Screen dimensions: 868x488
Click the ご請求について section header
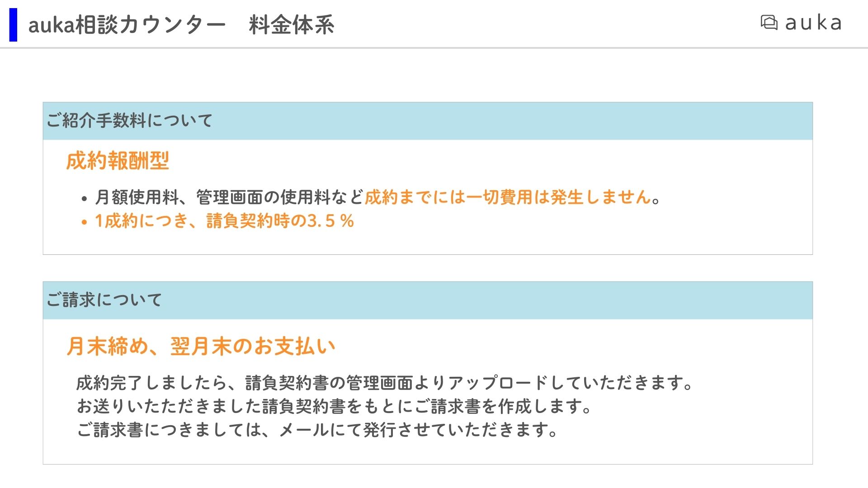(x=428, y=300)
